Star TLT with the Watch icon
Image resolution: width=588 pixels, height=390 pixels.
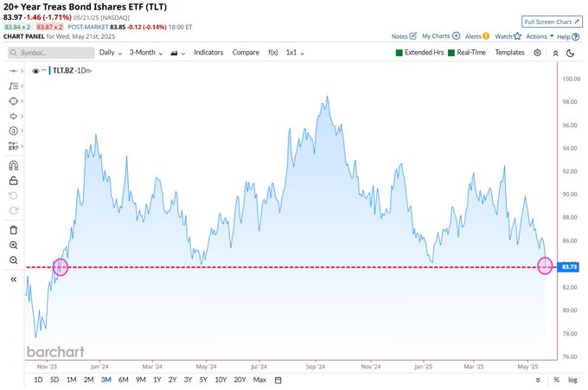click(x=517, y=36)
